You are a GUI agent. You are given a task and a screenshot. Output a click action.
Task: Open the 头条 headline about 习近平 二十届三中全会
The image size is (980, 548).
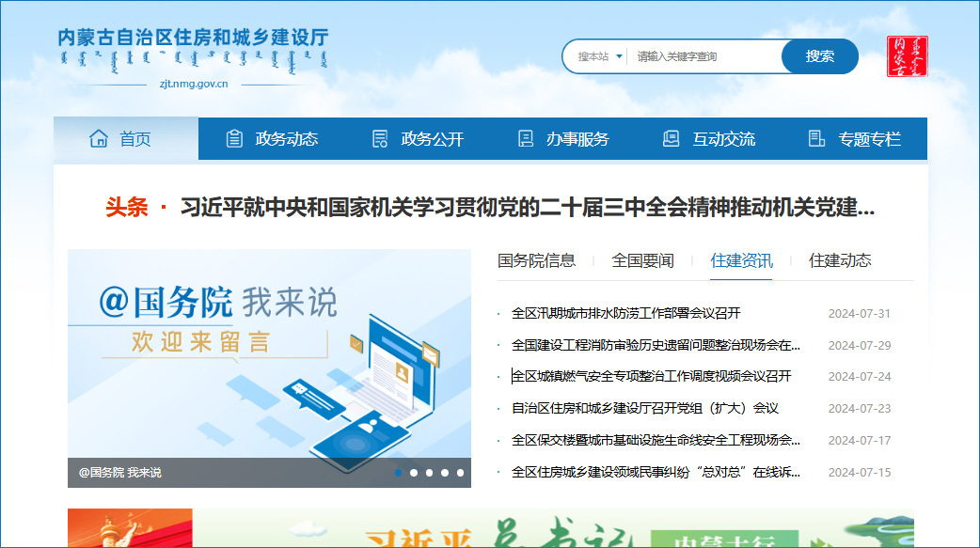527,207
